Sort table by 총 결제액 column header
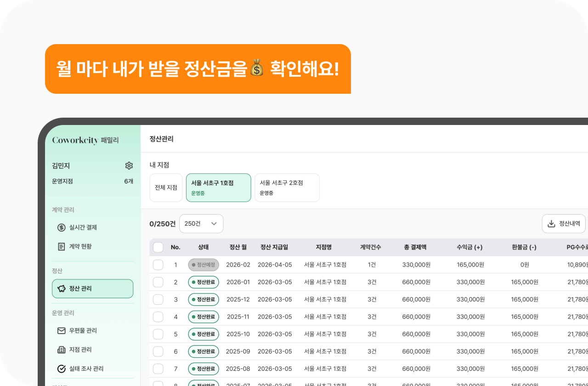This screenshot has height=386, width=588. coord(415,247)
